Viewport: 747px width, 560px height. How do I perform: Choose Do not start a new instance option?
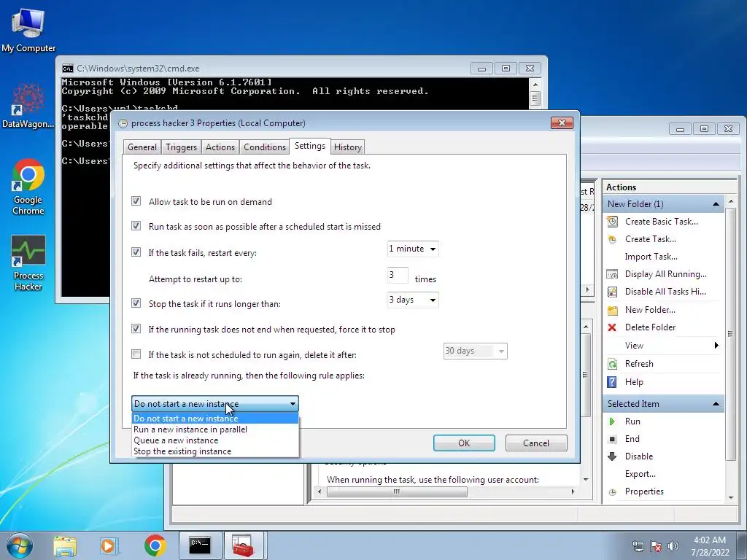point(215,419)
